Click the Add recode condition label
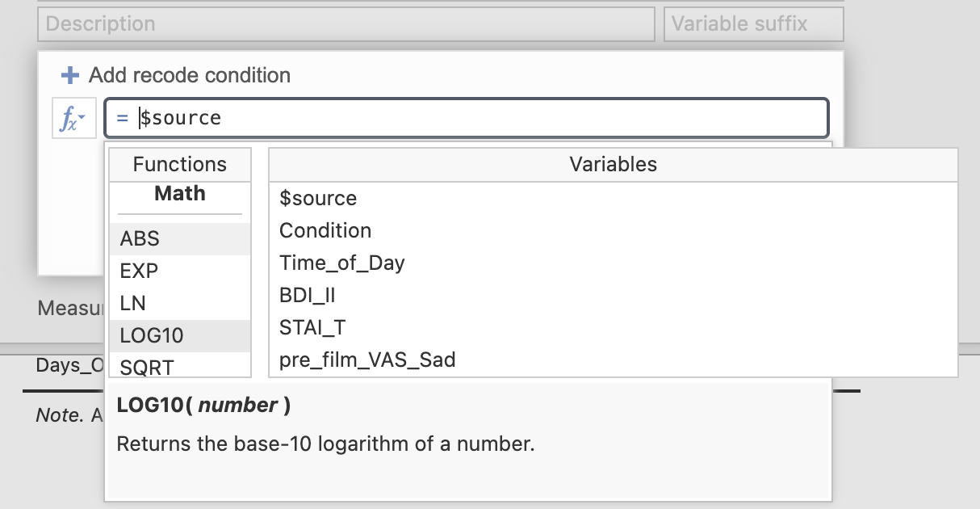 (190, 75)
